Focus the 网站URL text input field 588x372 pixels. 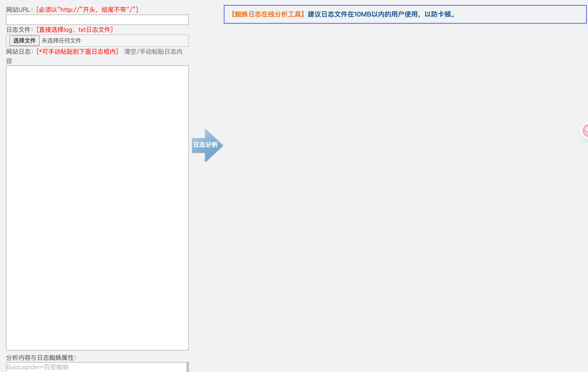point(97,20)
